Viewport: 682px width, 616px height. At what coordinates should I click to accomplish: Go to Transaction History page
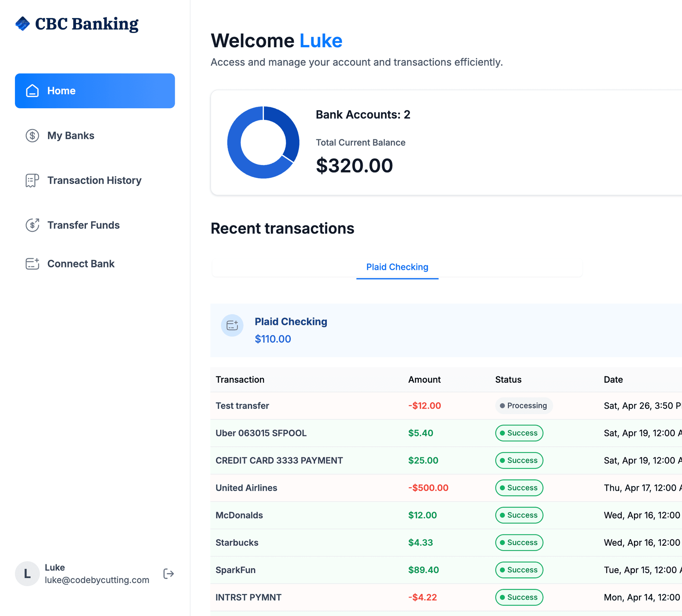(x=94, y=180)
